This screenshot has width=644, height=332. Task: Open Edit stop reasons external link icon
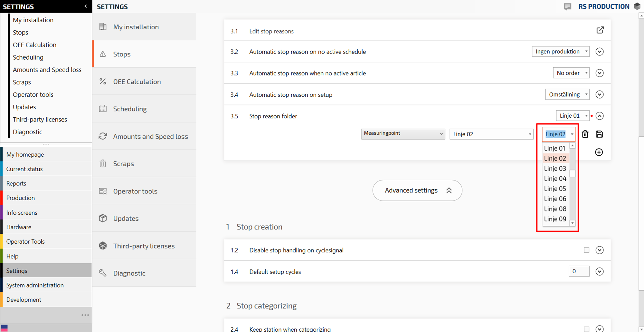click(600, 30)
